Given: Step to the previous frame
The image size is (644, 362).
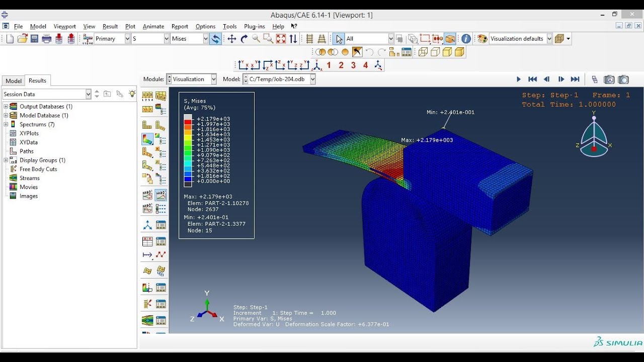Looking at the screenshot, I should 547,79.
